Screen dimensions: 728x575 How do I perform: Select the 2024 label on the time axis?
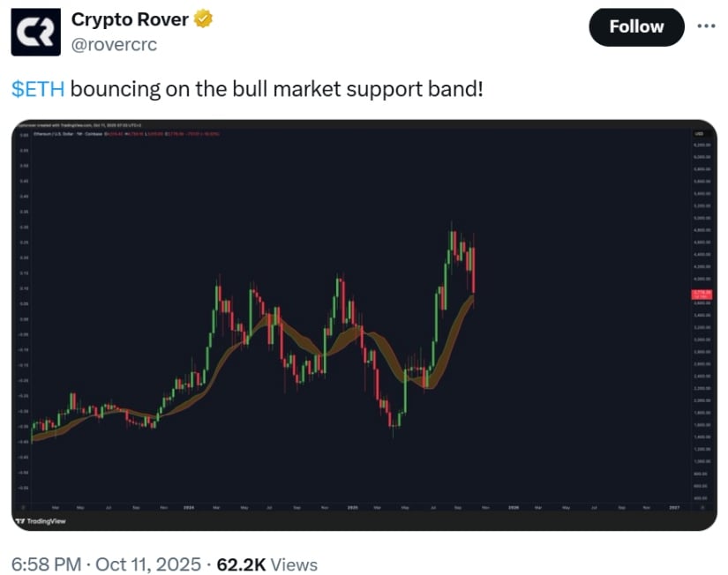click(188, 508)
